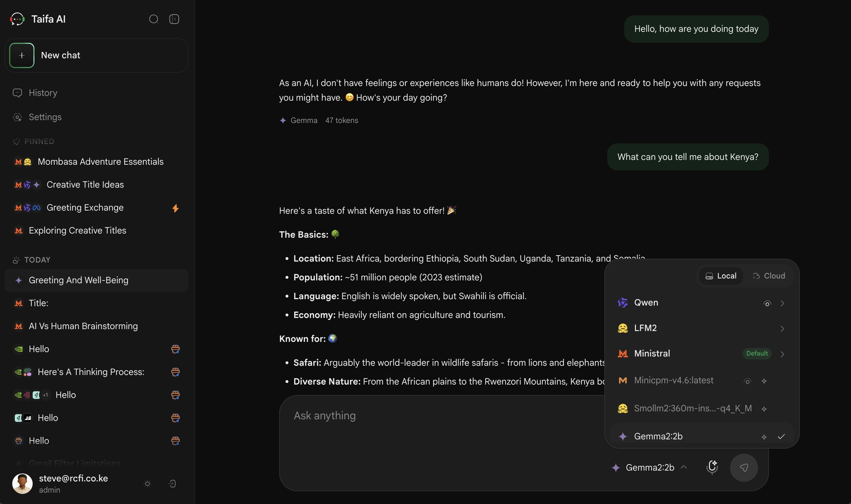Open Mombasa Adventure Essentials pinned chat
This screenshot has width=851, height=504.
coord(96,162)
